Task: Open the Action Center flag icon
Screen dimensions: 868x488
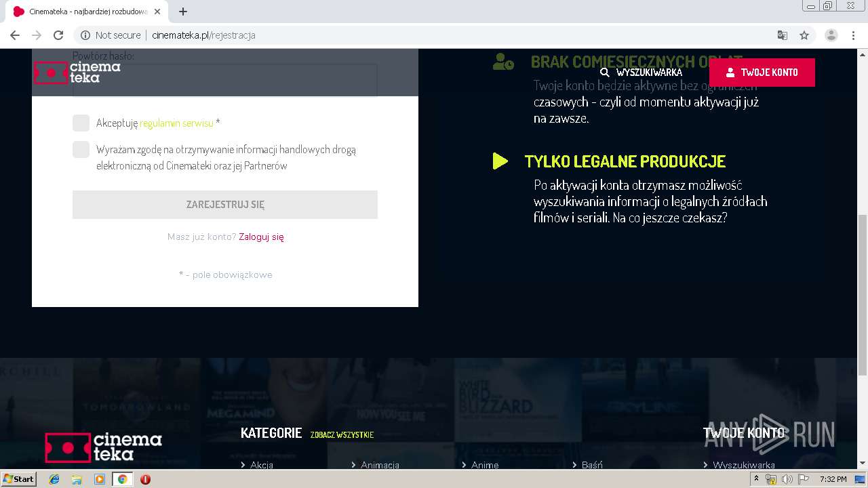Action: tap(803, 479)
